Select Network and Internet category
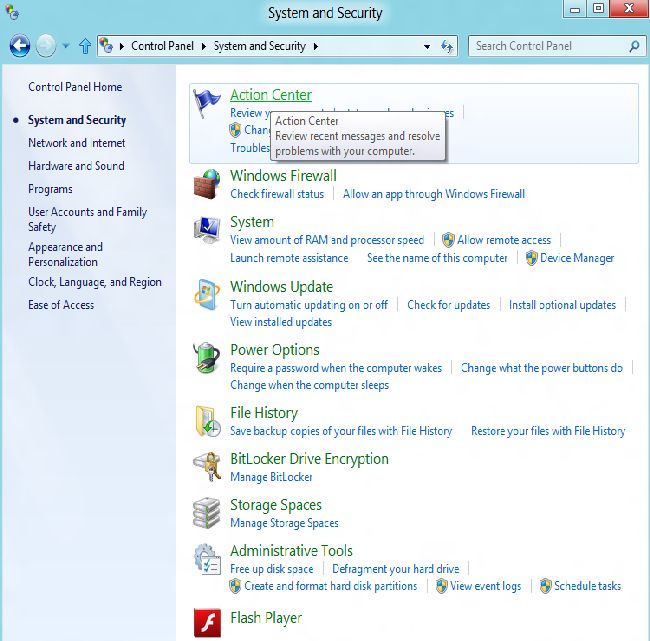Screen dimensions: 650x641 (77, 143)
